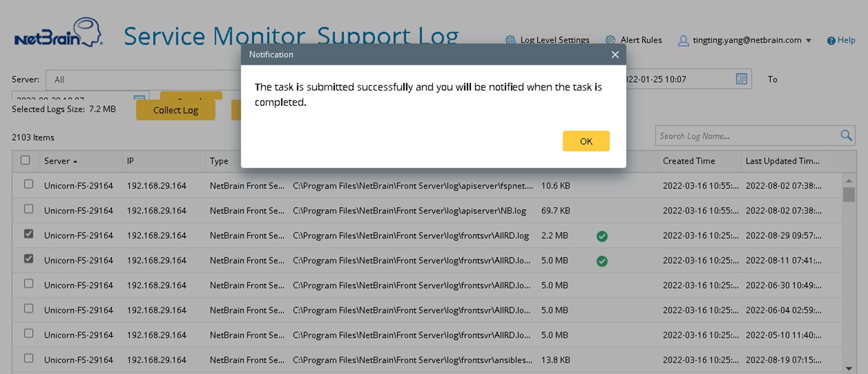
Task: Click the vertical scrollbar thumb
Action: point(849,194)
